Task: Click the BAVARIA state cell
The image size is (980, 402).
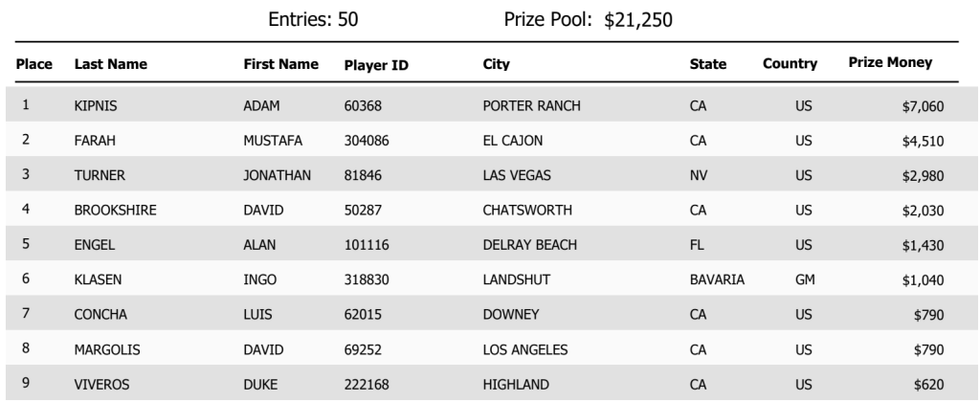Action: pos(717,279)
